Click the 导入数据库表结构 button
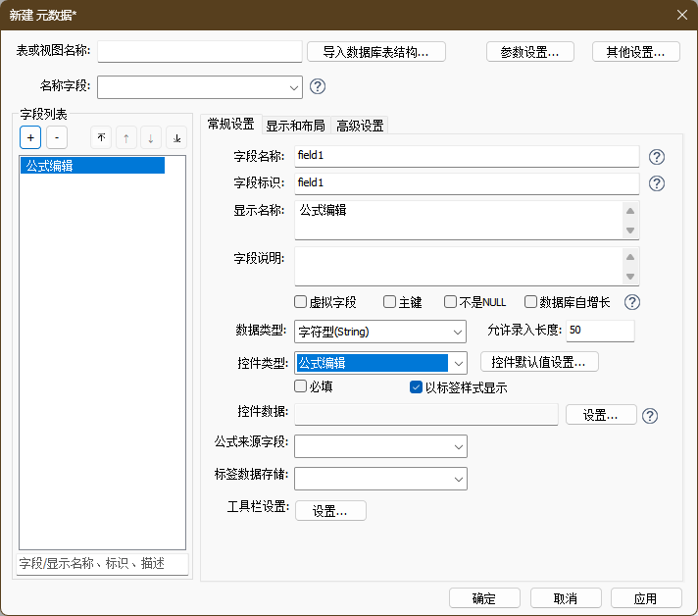698x616 pixels. (x=376, y=52)
